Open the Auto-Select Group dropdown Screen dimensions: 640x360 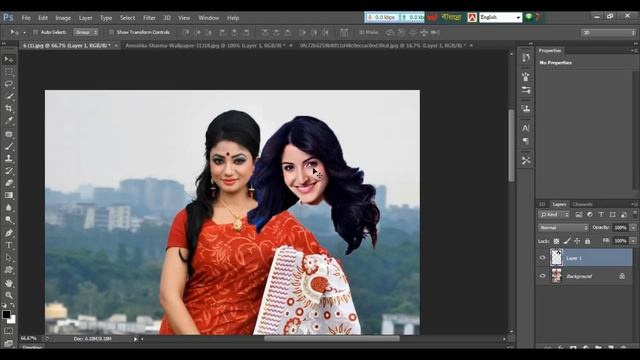[x=86, y=32]
